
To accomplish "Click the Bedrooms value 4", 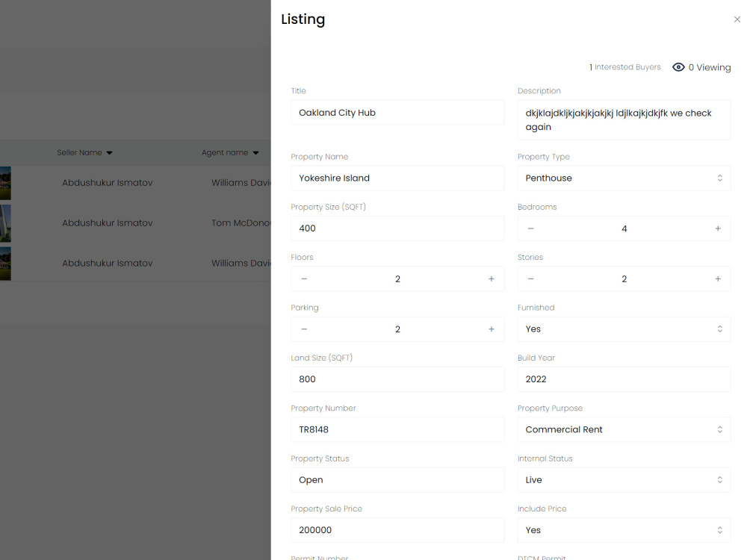I will point(624,228).
